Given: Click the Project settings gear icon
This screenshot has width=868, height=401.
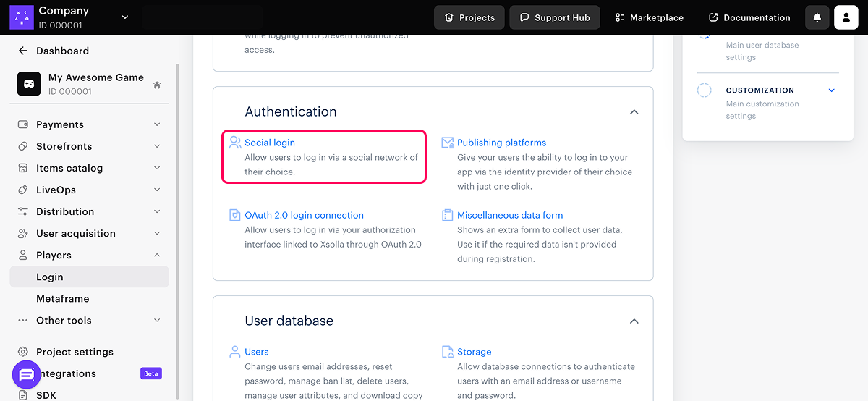Looking at the screenshot, I should (23, 352).
